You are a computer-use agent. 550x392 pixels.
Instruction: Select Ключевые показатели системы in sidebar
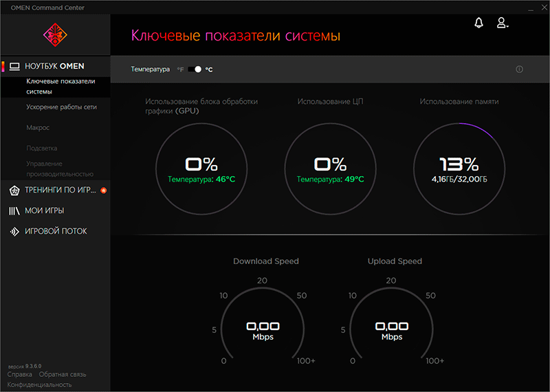pyautogui.click(x=56, y=87)
